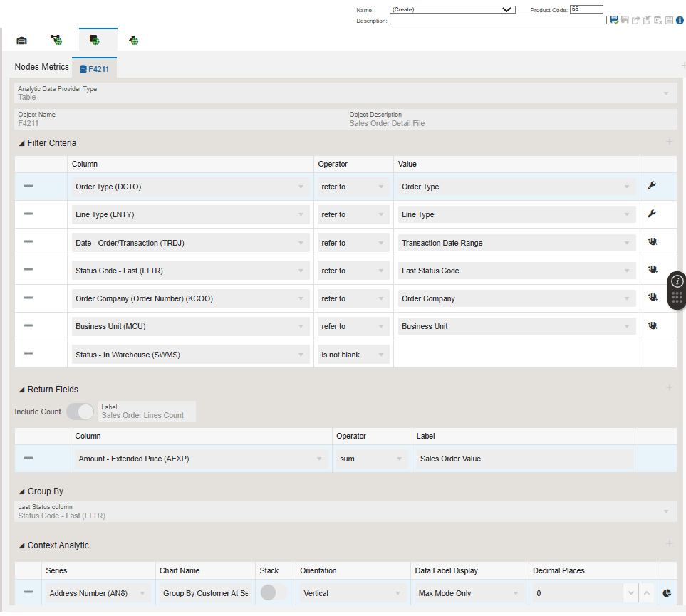
Task: Open the Orientation Vertical dropdown
Action: 353,593
